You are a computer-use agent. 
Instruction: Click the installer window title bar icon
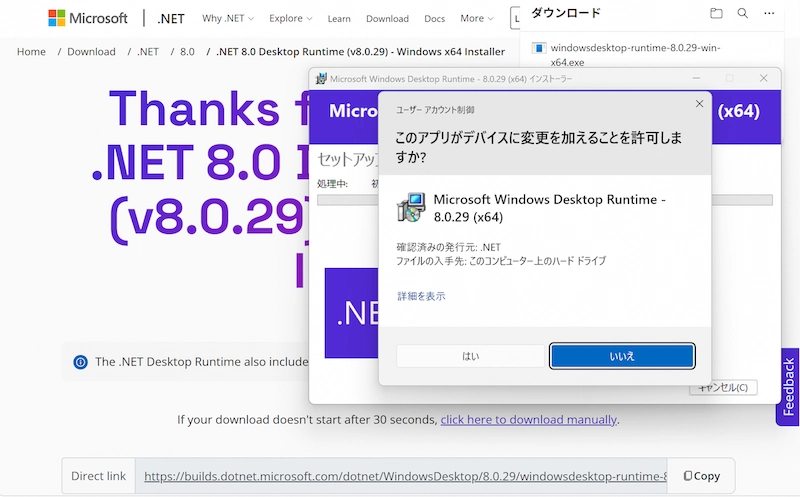point(321,79)
